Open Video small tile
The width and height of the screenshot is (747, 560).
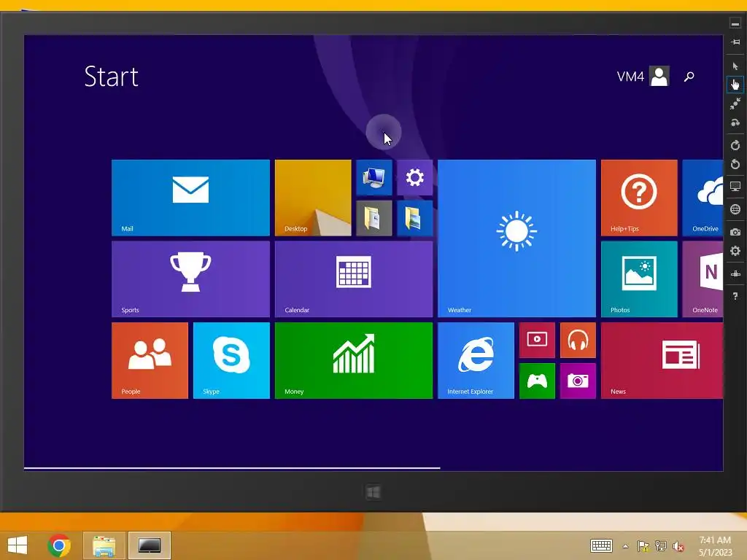point(537,340)
